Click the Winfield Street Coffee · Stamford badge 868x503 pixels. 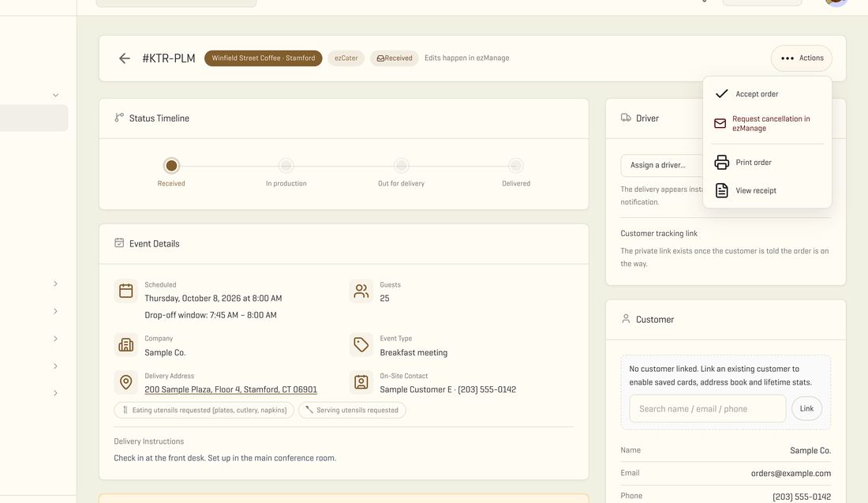pyautogui.click(x=263, y=58)
